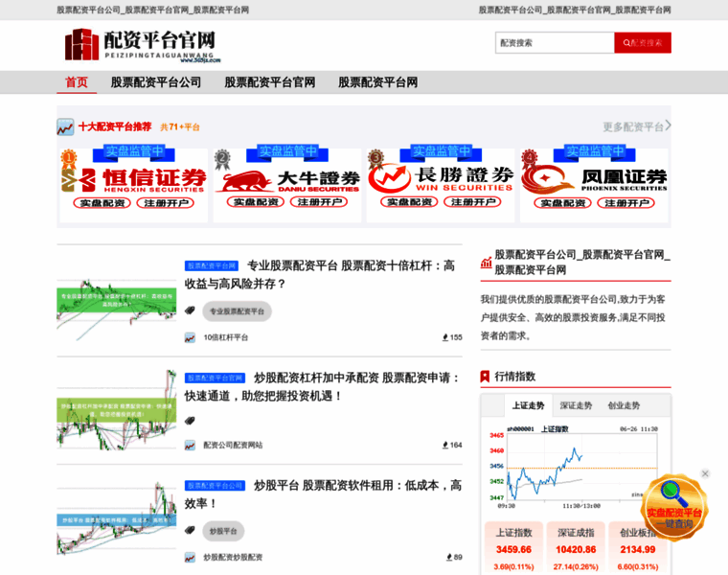Click the 炒股平台 tag pill

click(223, 531)
